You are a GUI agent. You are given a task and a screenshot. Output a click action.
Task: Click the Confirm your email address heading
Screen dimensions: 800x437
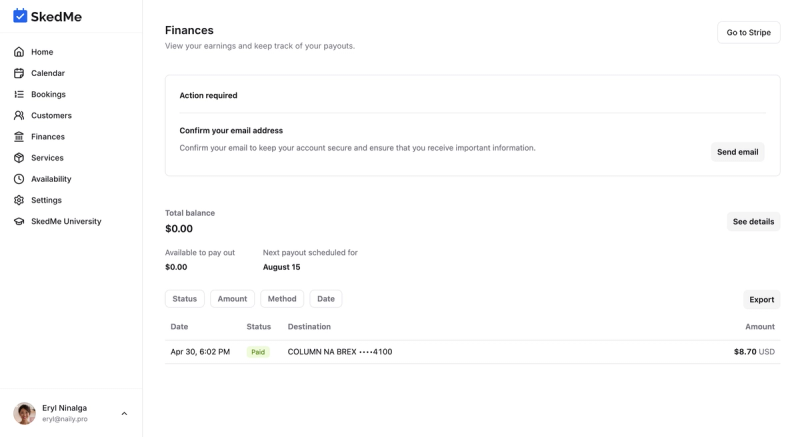click(x=231, y=131)
